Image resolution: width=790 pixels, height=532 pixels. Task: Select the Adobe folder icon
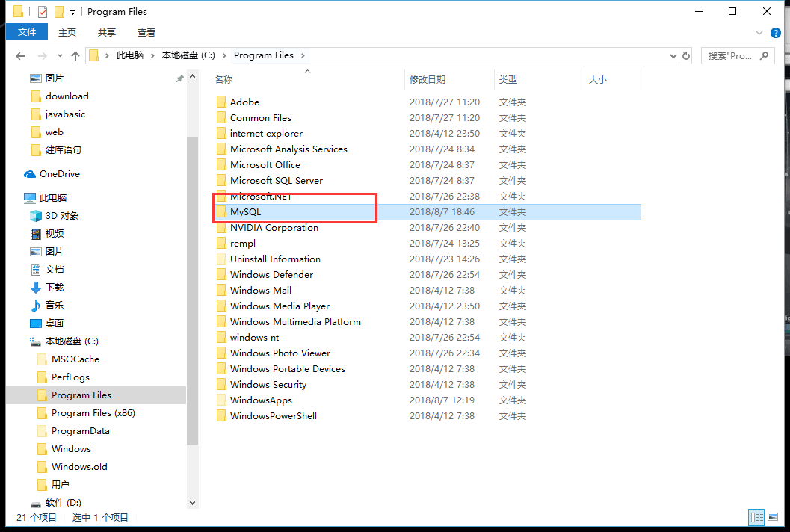[x=221, y=102]
